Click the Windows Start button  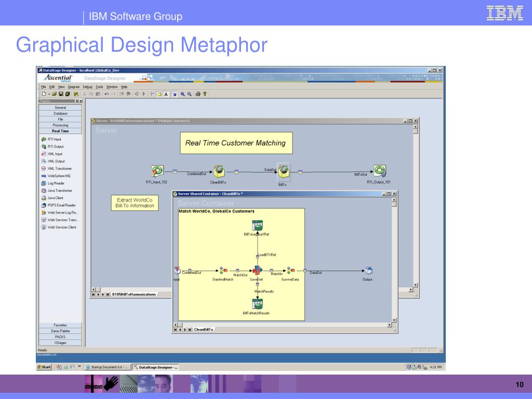click(44, 367)
